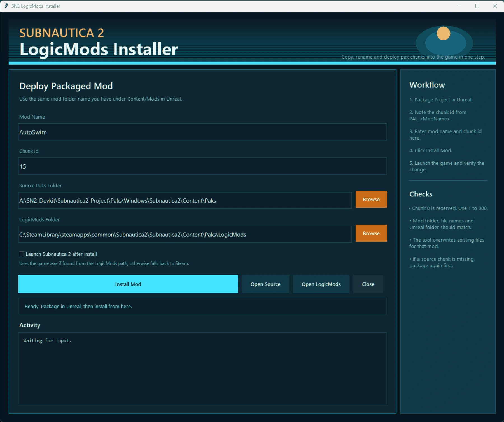Click the 'Workflow' heading
The height and width of the screenshot is (422, 504).
(x=427, y=85)
